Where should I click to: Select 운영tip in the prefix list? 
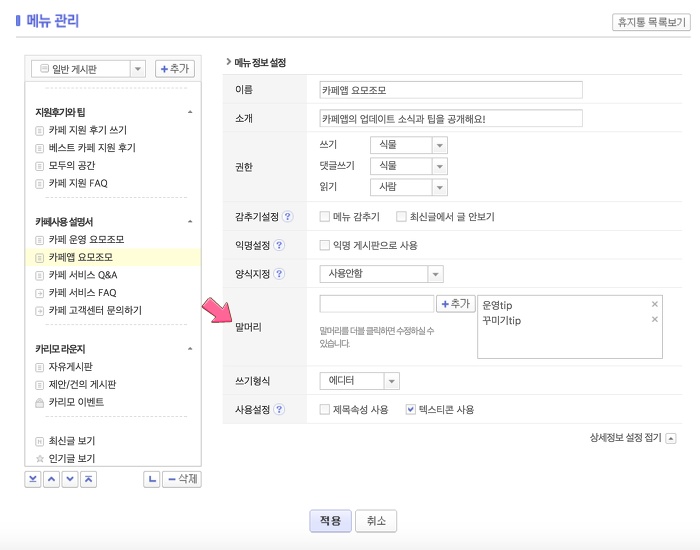497,305
